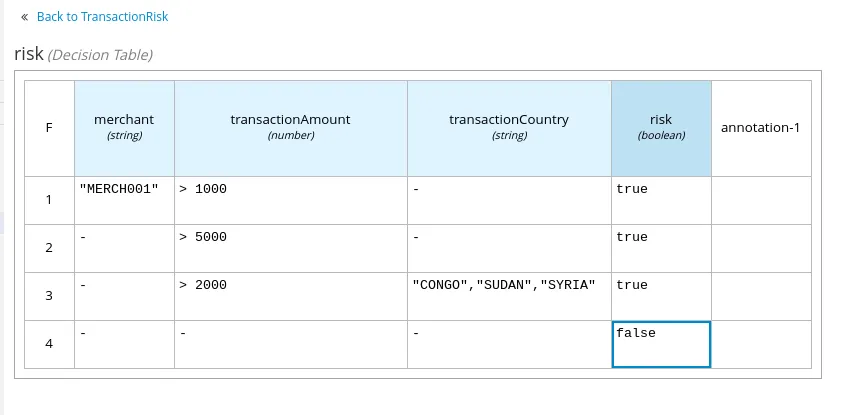The image size is (856, 415).
Task: Click the > 2000 amount cell
Action: pos(291,297)
